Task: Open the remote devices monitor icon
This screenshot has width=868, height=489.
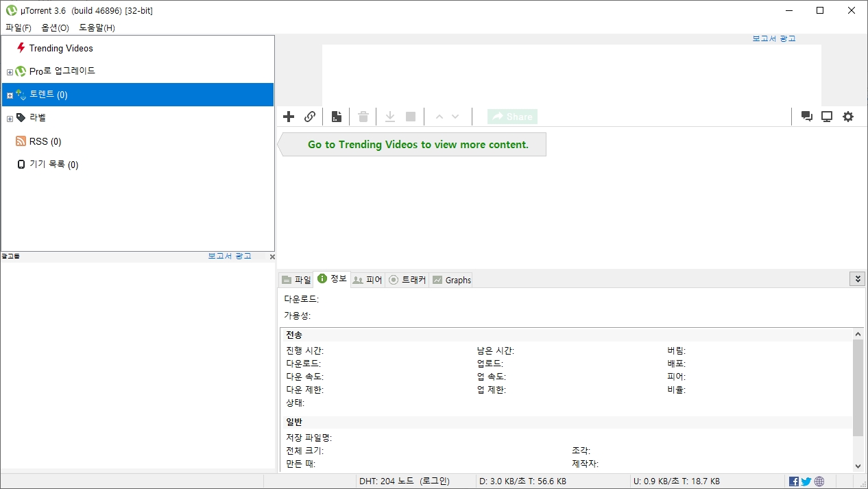Action: [826, 117]
